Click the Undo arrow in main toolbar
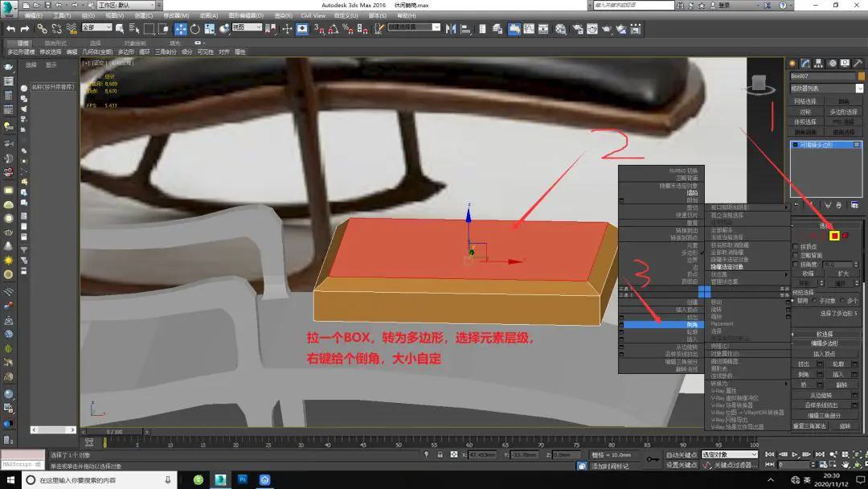This screenshot has width=868, height=489. coord(11,29)
